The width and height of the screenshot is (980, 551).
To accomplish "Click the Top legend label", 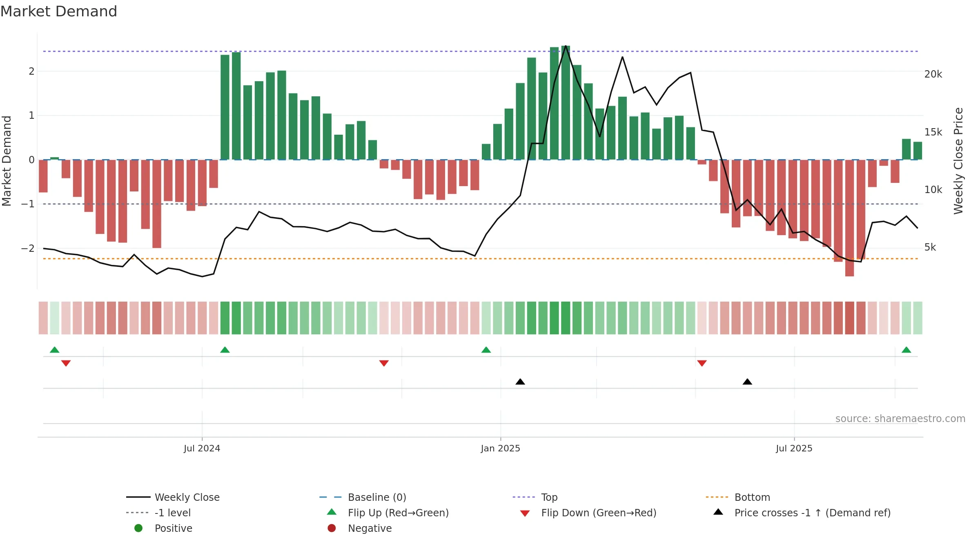I will [549, 497].
